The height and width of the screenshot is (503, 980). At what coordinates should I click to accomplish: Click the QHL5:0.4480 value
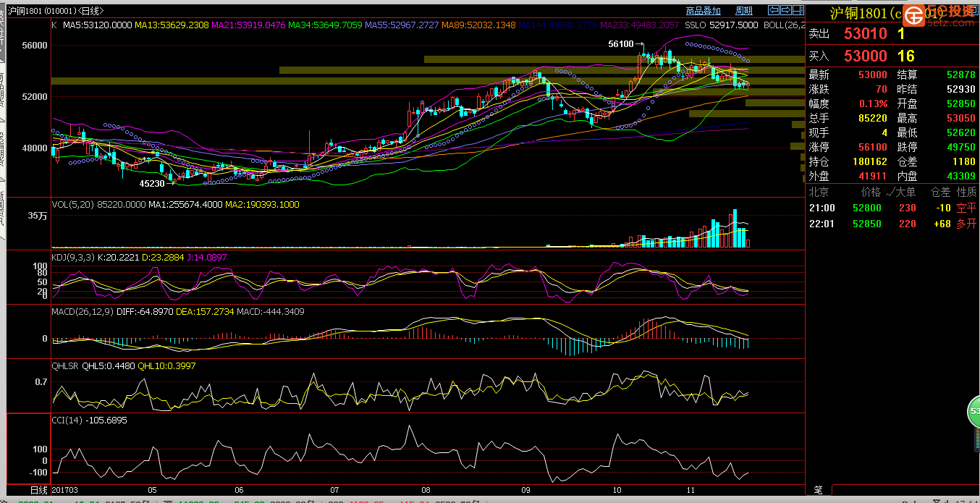pos(110,366)
